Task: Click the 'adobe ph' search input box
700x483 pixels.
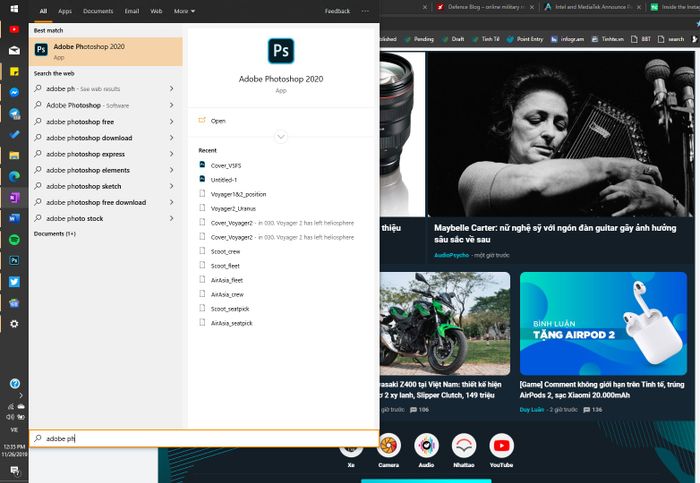Action: [204, 438]
